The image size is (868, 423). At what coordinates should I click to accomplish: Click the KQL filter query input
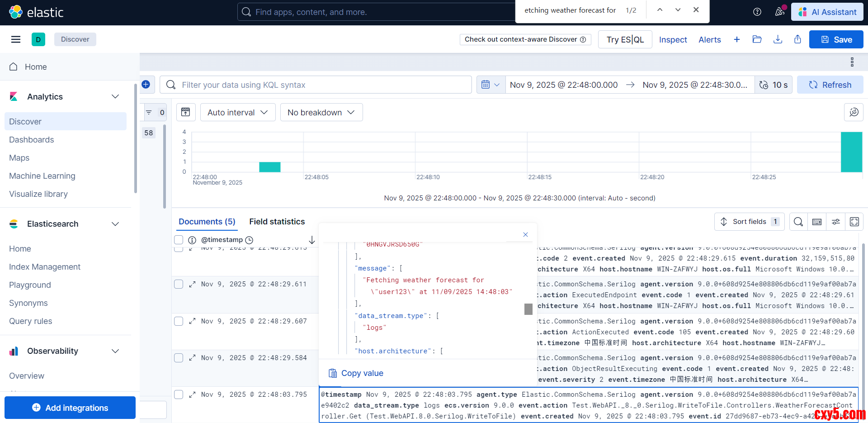316,85
